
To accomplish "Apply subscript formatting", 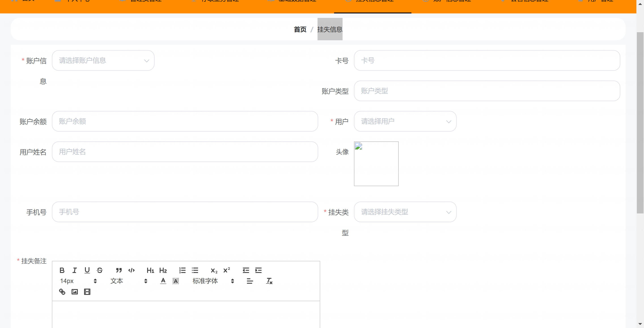I will [214, 270].
